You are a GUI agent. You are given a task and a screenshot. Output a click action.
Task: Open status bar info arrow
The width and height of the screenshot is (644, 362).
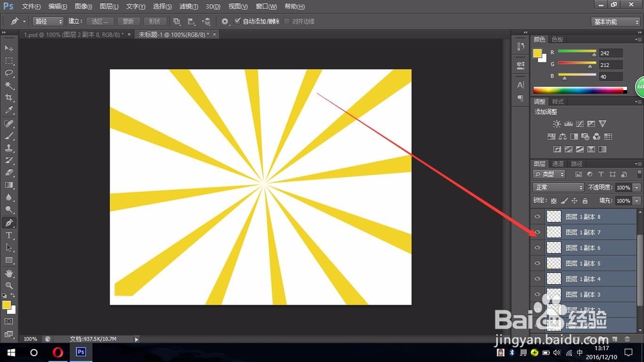137,339
